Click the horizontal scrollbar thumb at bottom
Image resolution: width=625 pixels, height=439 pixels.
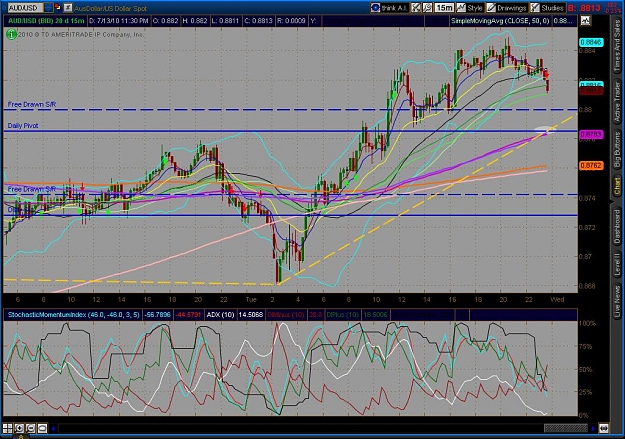click(x=566, y=428)
